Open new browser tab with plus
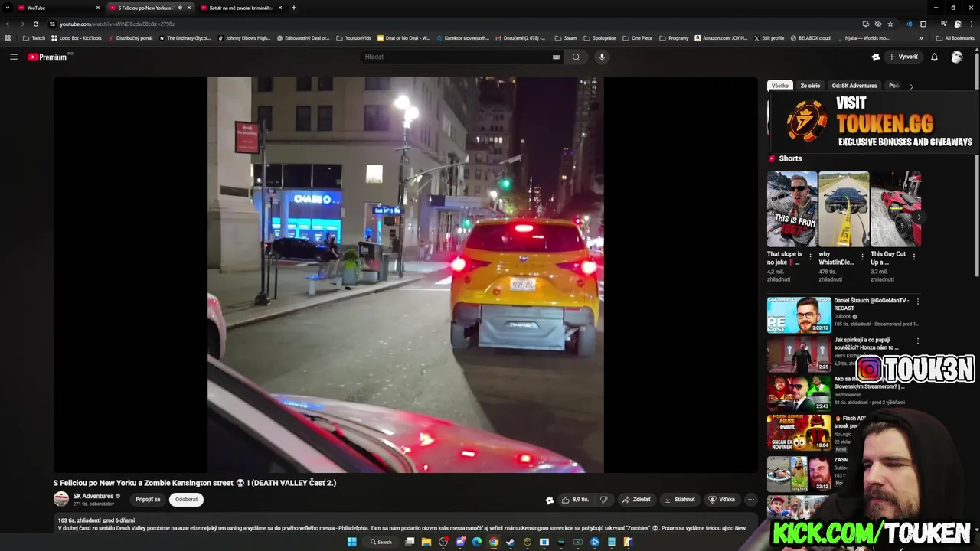Image resolution: width=980 pixels, height=551 pixels. coord(293,8)
